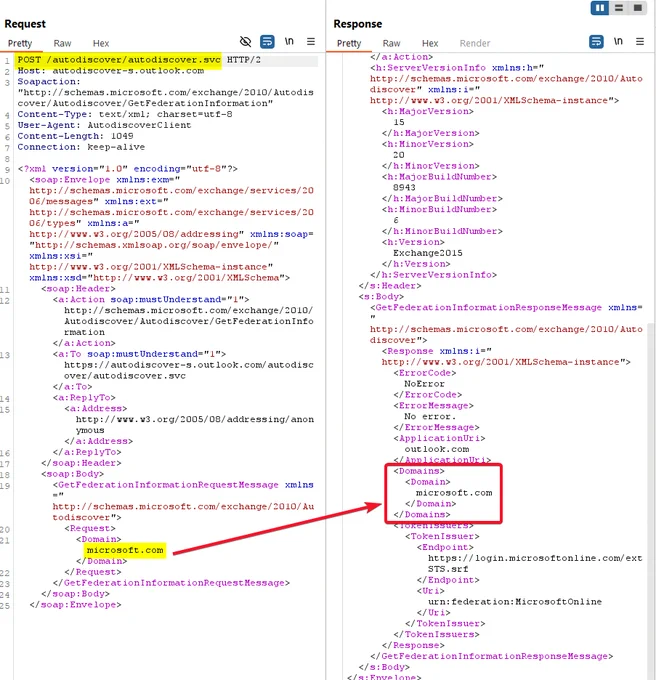Click the <TokenIssuer> opening tag
The width and height of the screenshot is (656, 680).
(x=442, y=536)
